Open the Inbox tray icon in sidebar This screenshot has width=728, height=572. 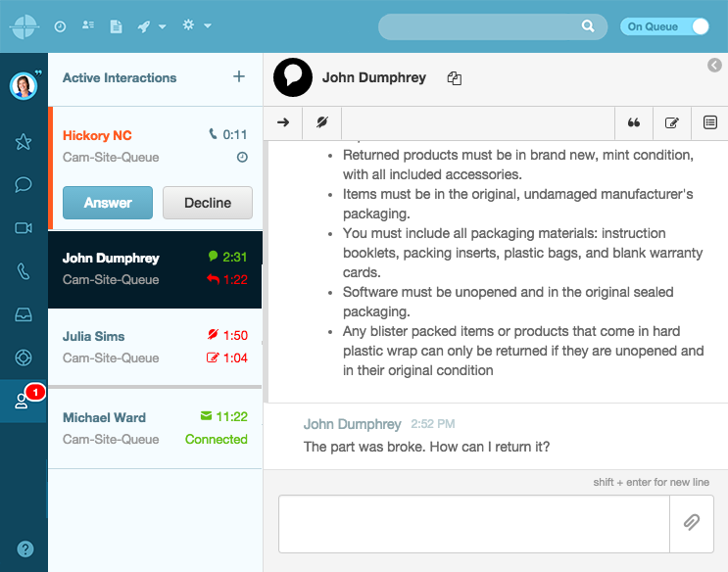pos(24,314)
